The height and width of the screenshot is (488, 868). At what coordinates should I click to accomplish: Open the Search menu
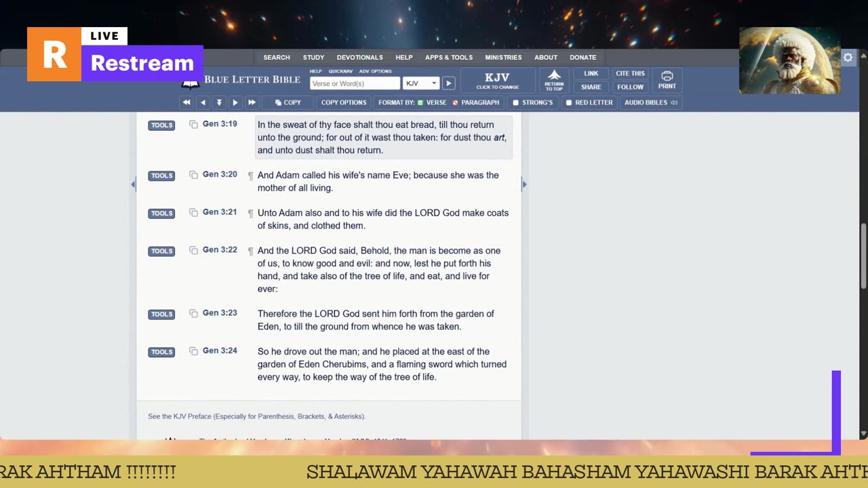(277, 58)
